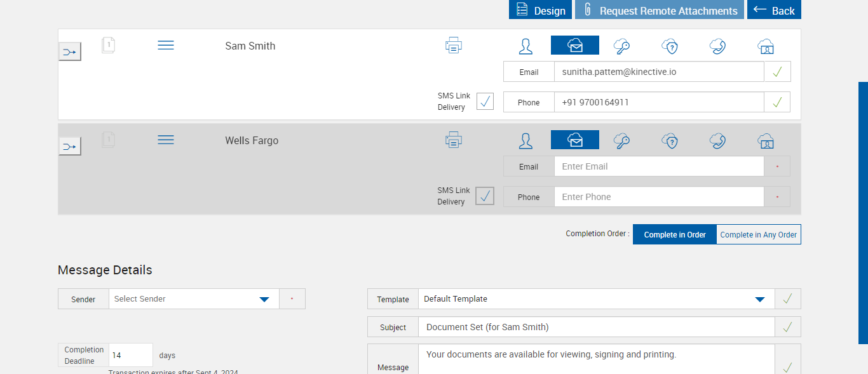Open the Select Sender dropdown
The image size is (868, 374).
coord(194,299)
